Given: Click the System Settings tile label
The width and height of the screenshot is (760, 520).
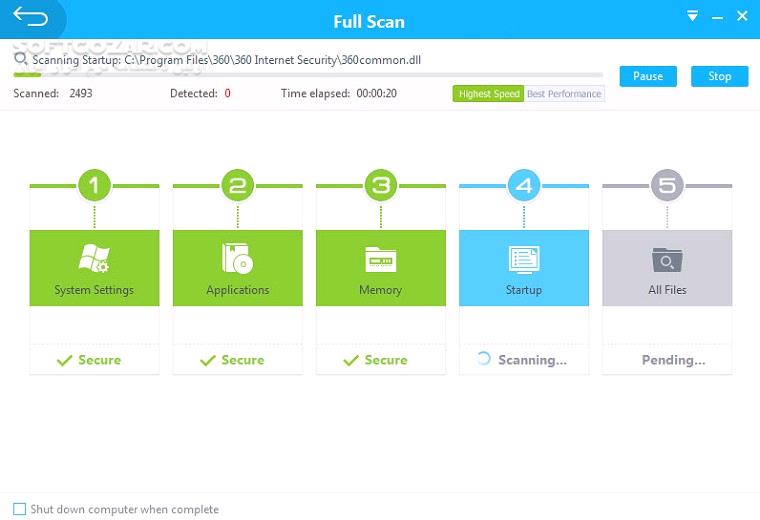Looking at the screenshot, I should click(x=94, y=290).
